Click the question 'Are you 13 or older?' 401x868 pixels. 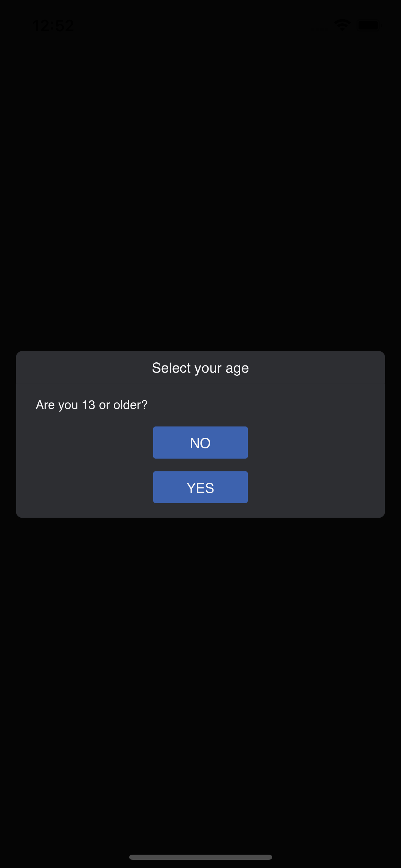91,405
